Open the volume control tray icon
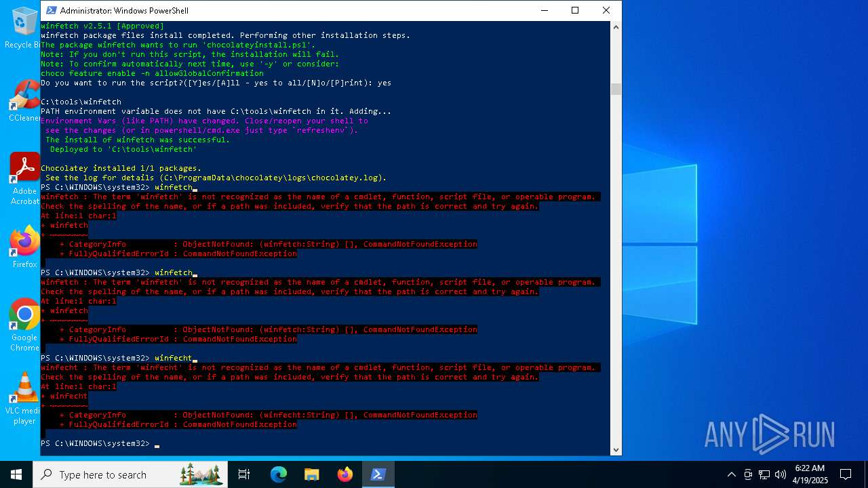Screen dimensions: 868x488 tap(781, 474)
